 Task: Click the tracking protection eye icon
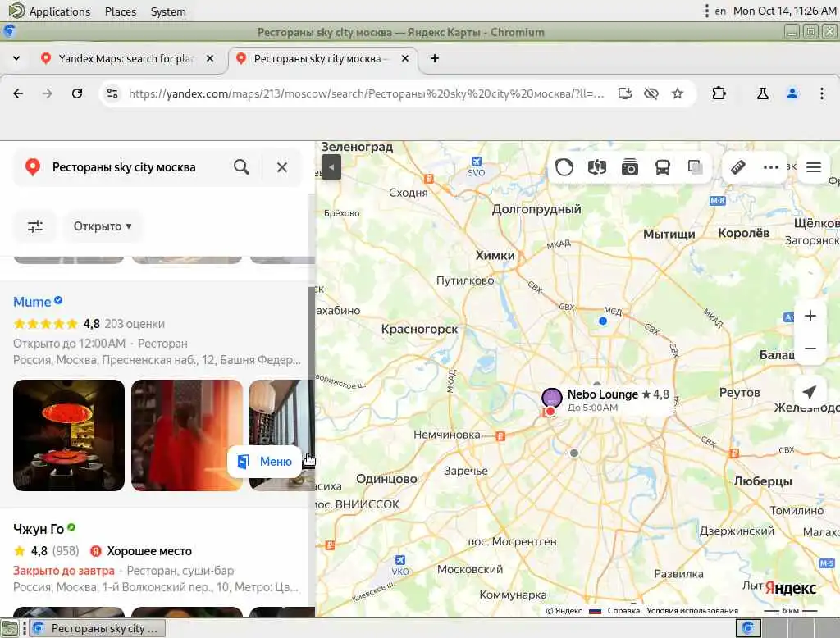[x=651, y=93]
